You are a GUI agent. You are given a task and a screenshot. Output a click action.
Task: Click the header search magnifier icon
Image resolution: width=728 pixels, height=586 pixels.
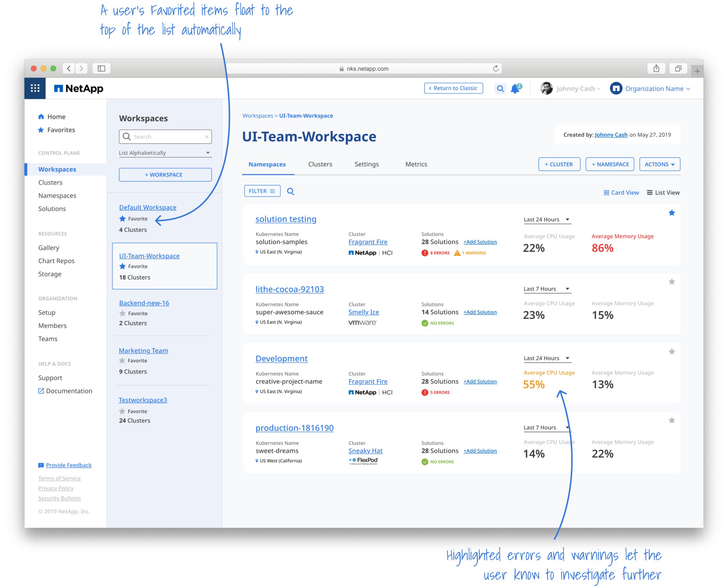(x=500, y=89)
